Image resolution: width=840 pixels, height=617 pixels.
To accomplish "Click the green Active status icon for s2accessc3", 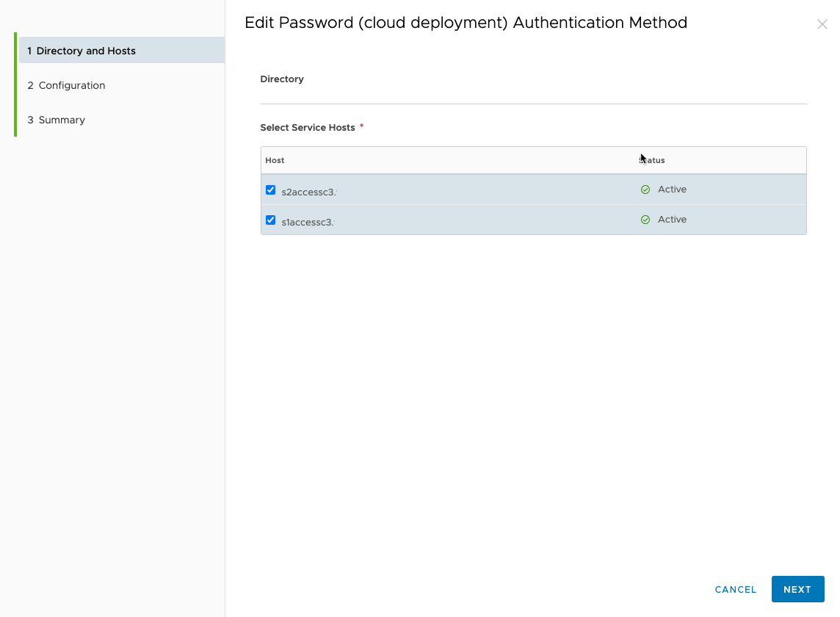I will coord(645,189).
